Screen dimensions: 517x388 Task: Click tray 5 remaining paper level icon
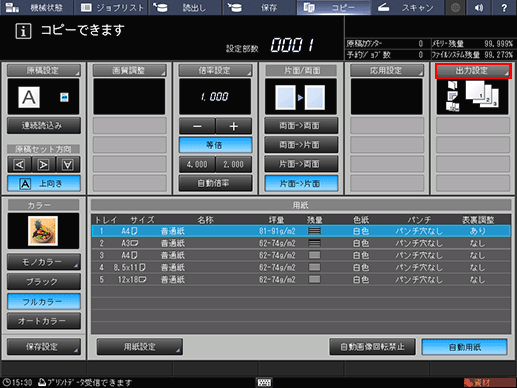pyautogui.click(x=314, y=279)
